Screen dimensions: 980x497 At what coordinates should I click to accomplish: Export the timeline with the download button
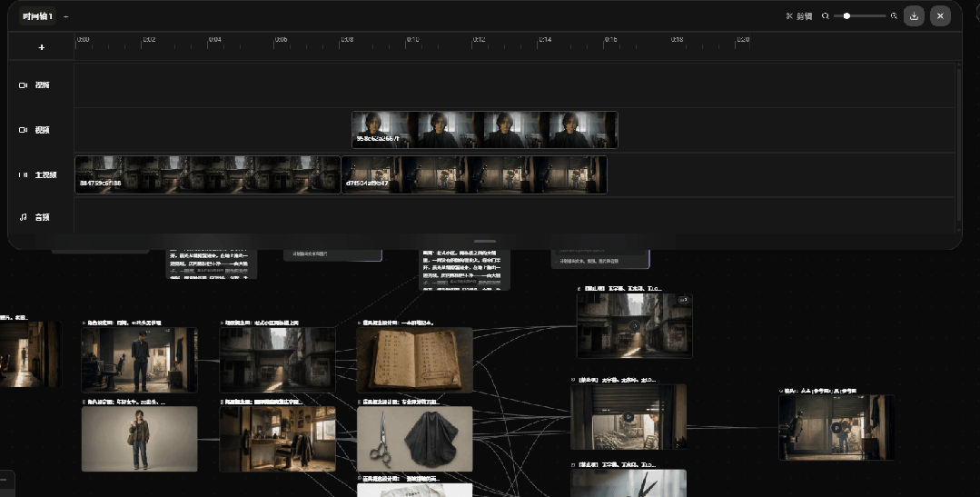[x=914, y=16]
